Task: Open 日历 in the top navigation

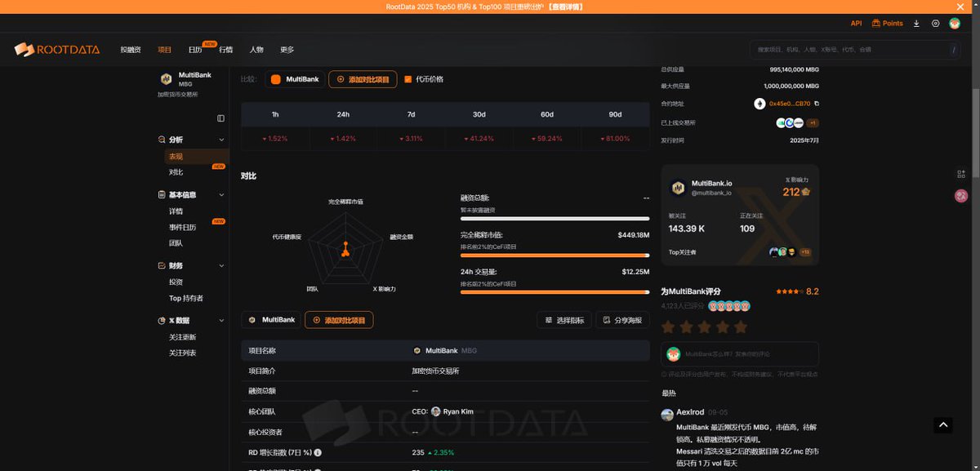Action: pos(195,50)
